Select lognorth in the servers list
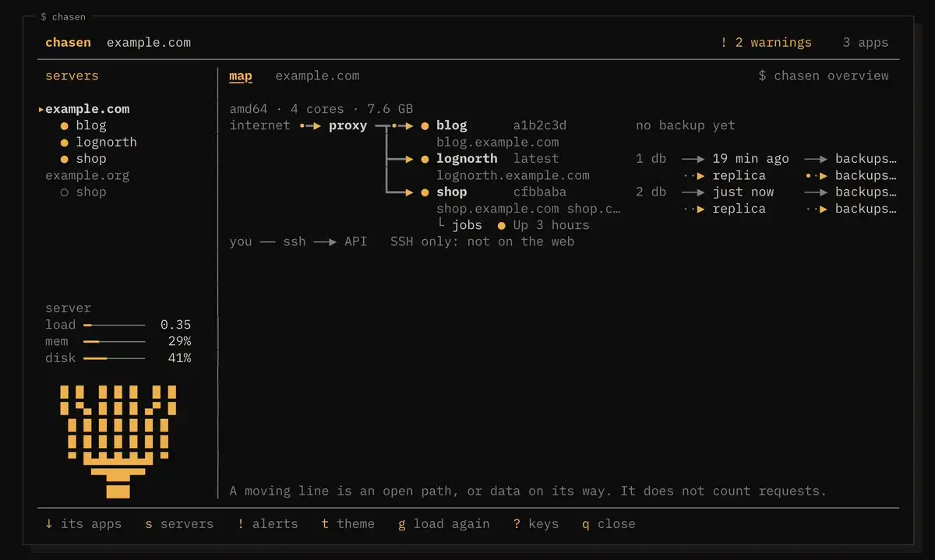The width and height of the screenshot is (935, 560). (x=106, y=142)
